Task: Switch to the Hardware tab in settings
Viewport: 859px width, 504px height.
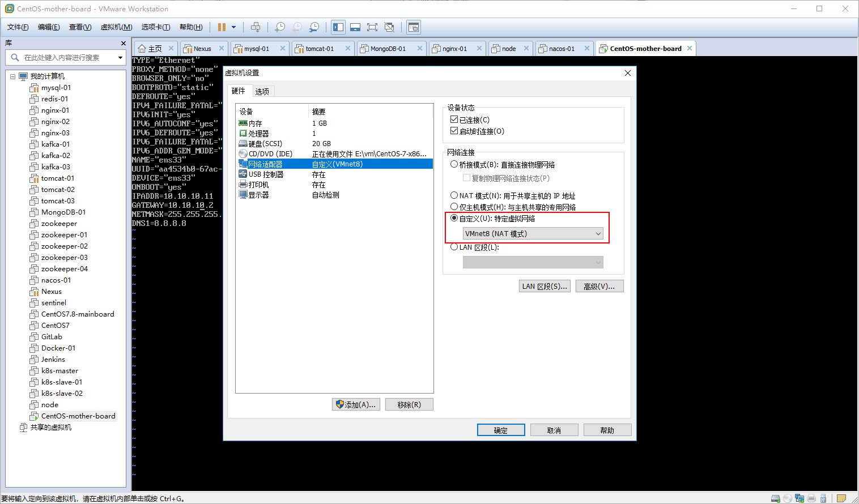Action: (x=239, y=91)
